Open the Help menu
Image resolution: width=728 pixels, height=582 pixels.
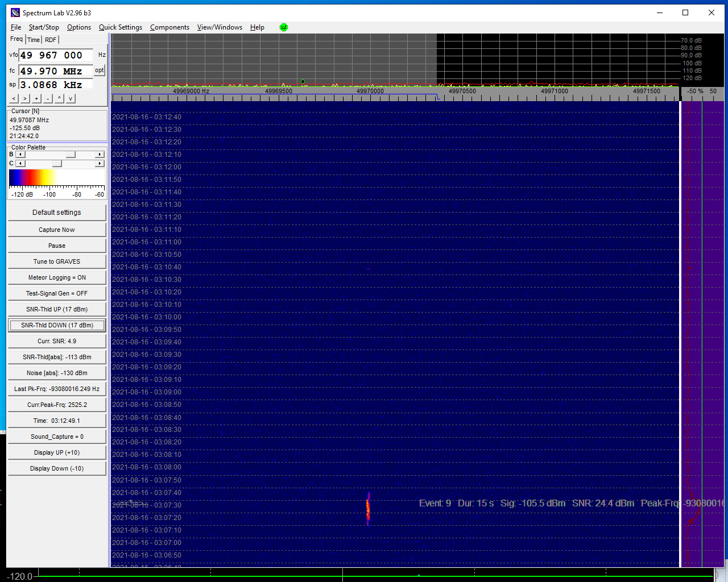[257, 27]
